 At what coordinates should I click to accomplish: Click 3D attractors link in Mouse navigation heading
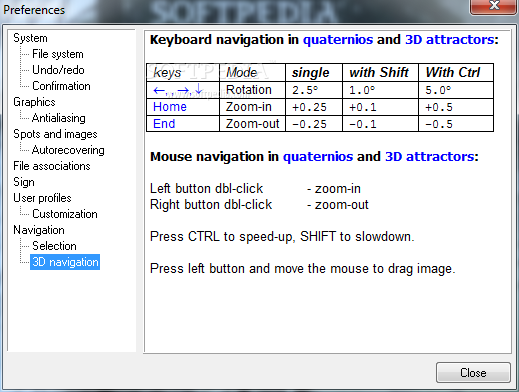(x=430, y=157)
